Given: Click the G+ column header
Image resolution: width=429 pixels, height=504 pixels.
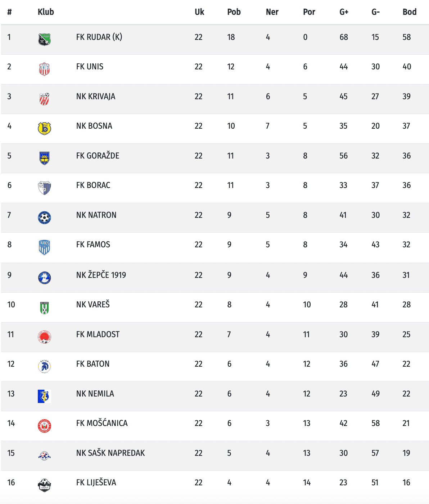Looking at the screenshot, I should (344, 12).
